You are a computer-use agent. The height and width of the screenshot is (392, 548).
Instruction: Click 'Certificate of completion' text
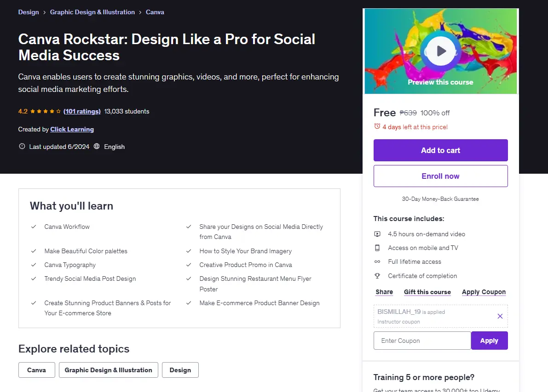(x=422, y=276)
